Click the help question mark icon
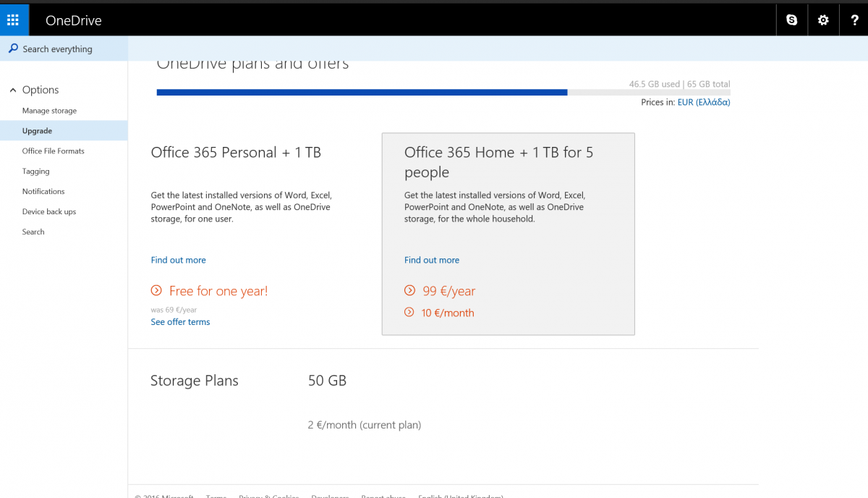This screenshot has height=498, width=868. (x=854, y=20)
